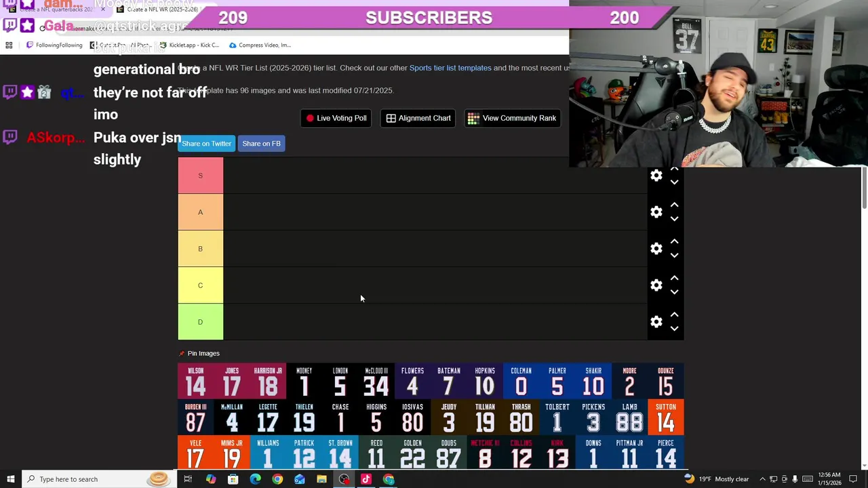This screenshot has height=488, width=868.
Task: Select Shakir 10 player card
Action: (593, 381)
